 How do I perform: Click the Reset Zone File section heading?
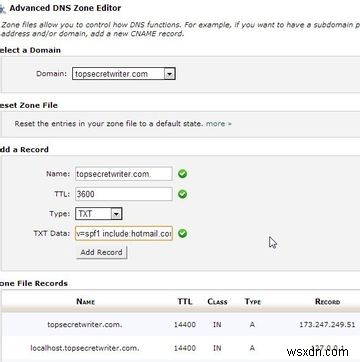[29, 105]
